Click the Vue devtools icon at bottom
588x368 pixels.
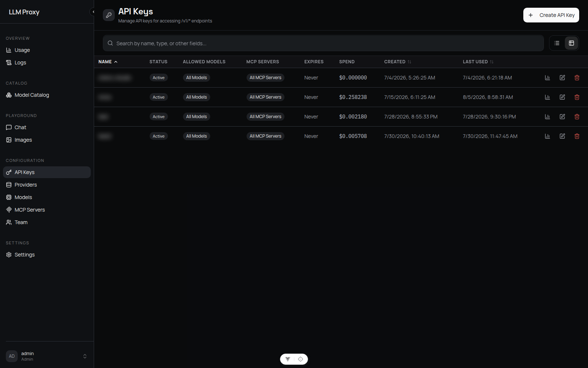click(288, 359)
